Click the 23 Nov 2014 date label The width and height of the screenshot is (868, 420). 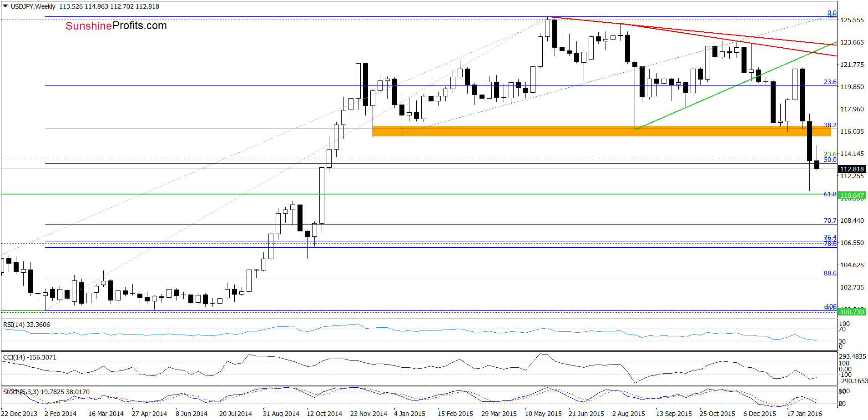coord(368,414)
